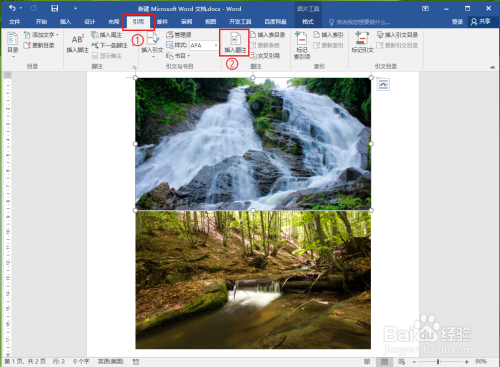Open the citation style APA combo box
Viewport: 500px width, 367px height.
(204, 45)
